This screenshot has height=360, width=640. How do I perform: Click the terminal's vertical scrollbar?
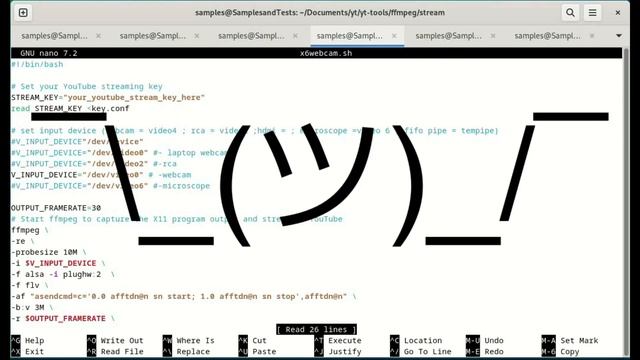(x=627, y=202)
